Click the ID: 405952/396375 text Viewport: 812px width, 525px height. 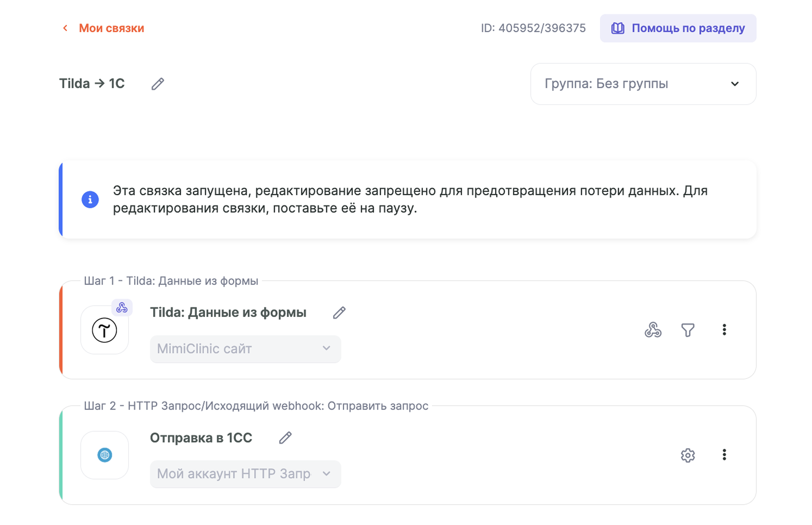(x=533, y=28)
